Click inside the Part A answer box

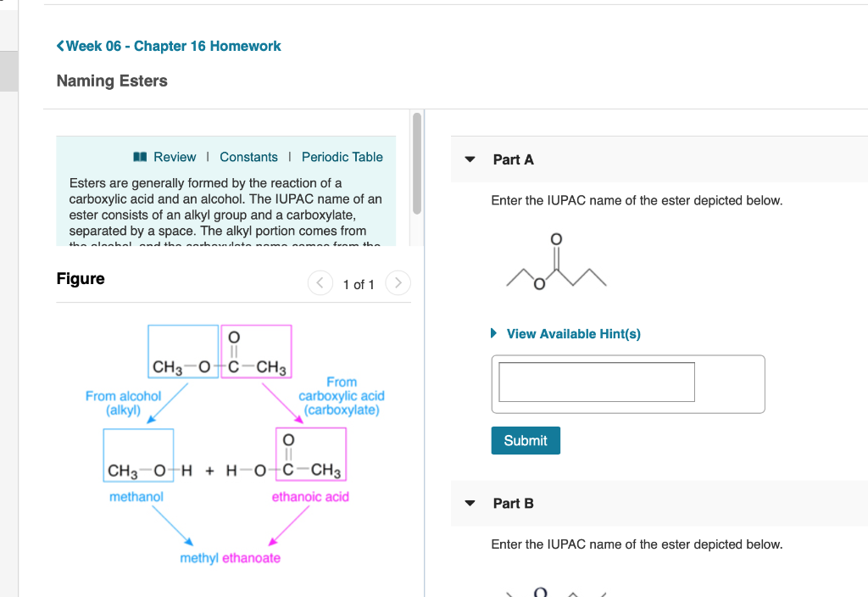tap(596, 382)
